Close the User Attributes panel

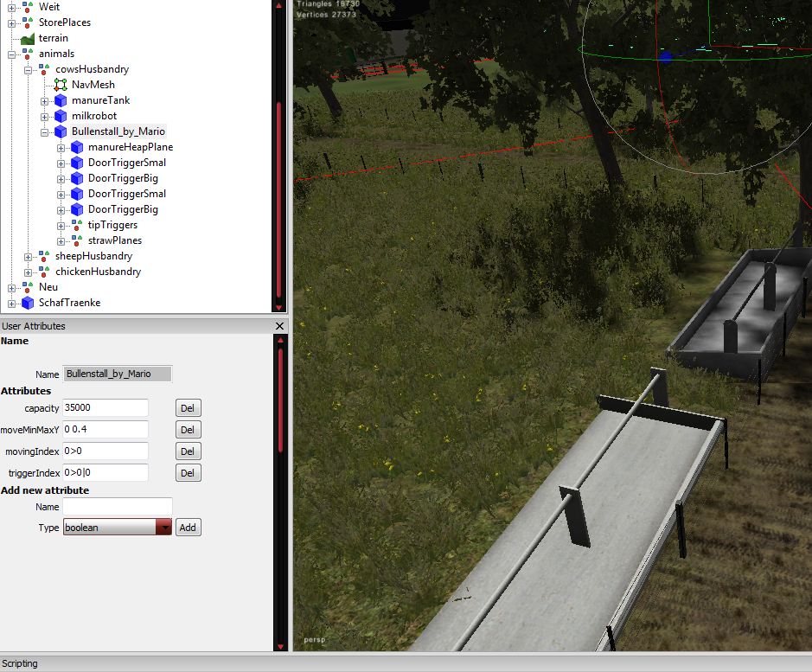pyautogui.click(x=279, y=326)
